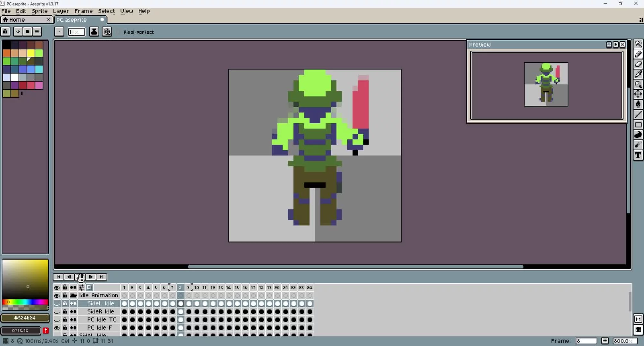This screenshot has height=346, width=644.
Task: Play animation in the Preview panel
Action: point(615,45)
